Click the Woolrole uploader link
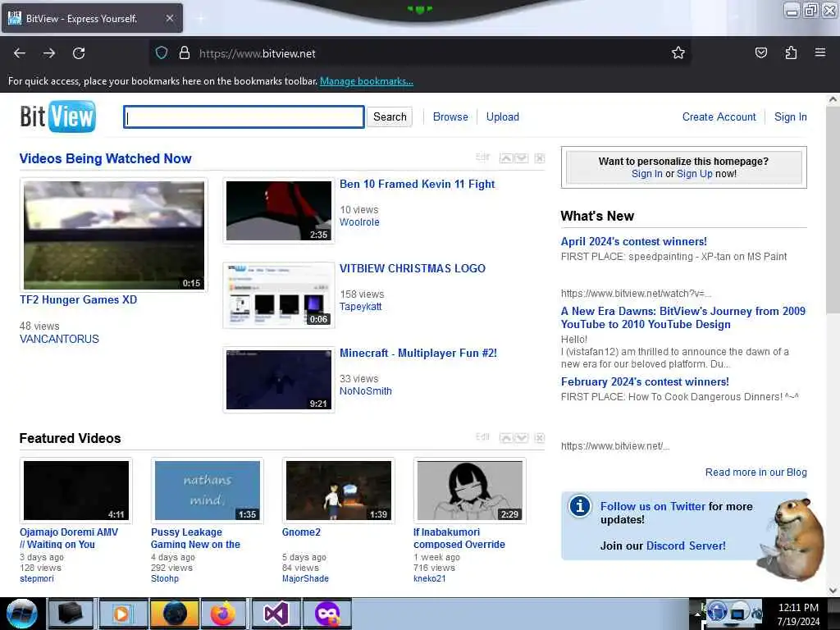The image size is (840, 630). point(359,222)
